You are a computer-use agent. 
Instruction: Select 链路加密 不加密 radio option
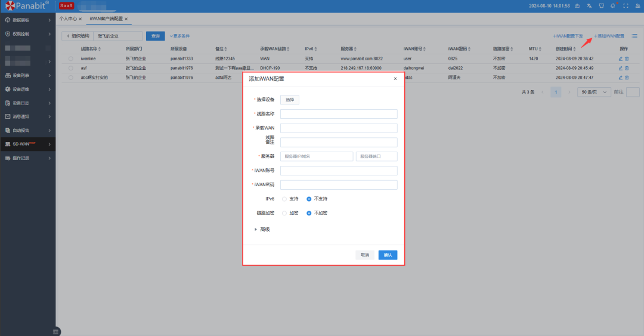[x=309, y=213]
